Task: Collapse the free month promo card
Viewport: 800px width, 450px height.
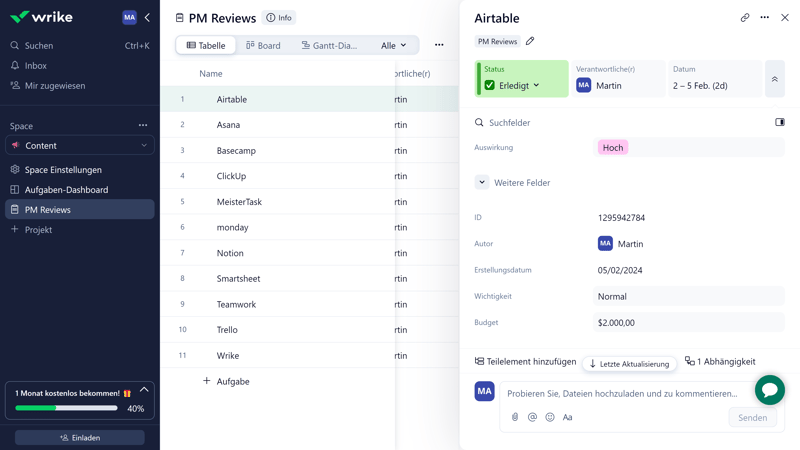Action: 144,390
